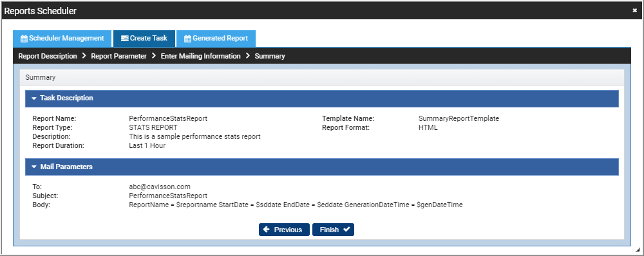Click the Reports Scheduler title bar
The width and height of the screenshot is (644, 256).
tap(322, 11)
